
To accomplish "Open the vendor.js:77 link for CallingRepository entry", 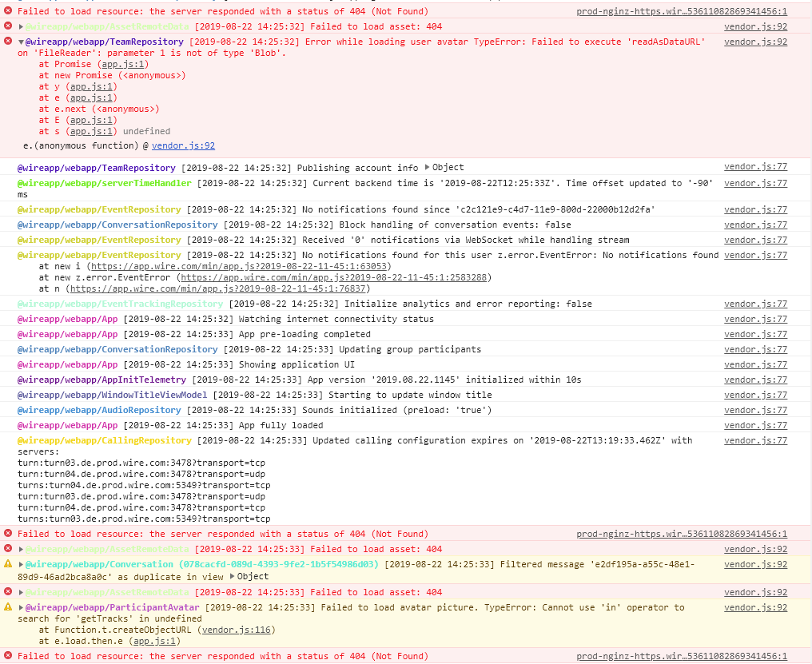I will pyautogui.click(x=755, y=439).
